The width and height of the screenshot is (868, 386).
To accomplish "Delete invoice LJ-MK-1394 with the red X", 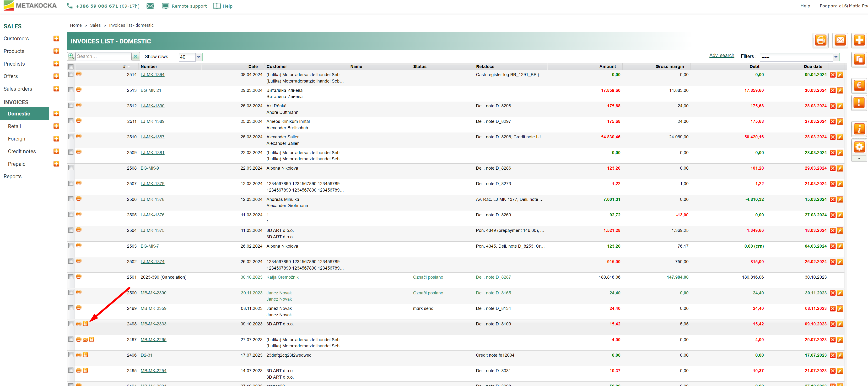I will click(833, 75).
